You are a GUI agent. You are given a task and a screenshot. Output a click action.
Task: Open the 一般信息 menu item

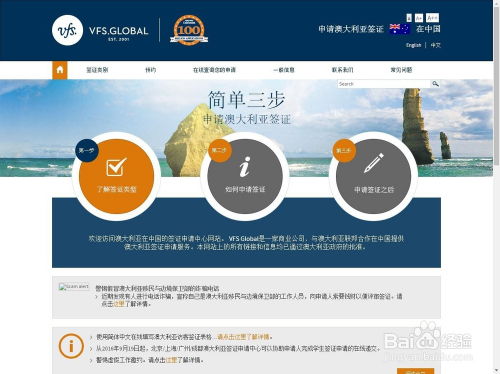[x=284, y=70]
